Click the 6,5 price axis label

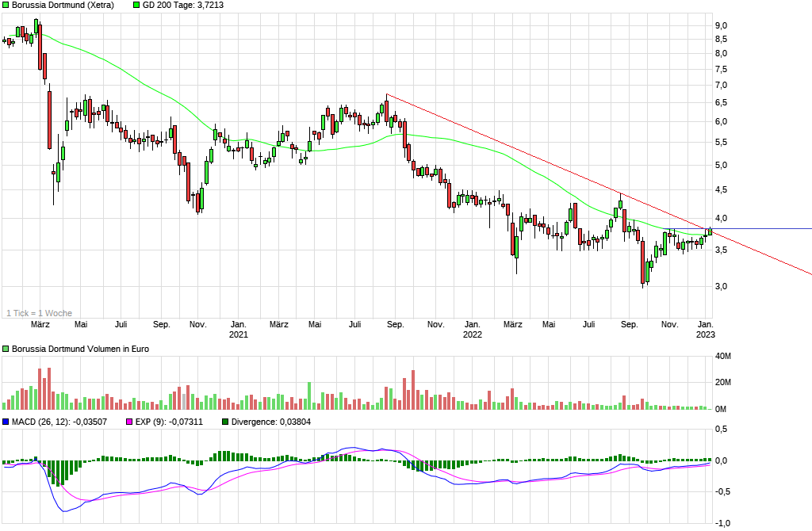tap(721, 103)
